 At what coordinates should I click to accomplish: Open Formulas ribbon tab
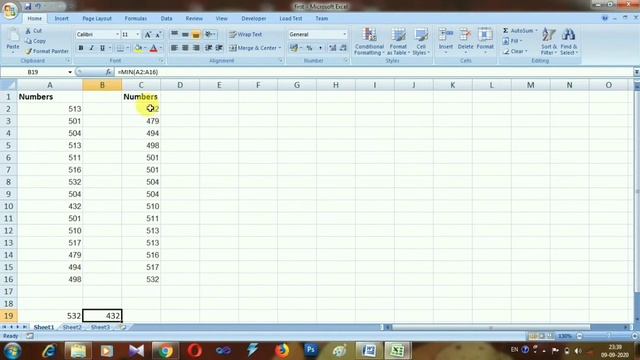click(136, 18)
